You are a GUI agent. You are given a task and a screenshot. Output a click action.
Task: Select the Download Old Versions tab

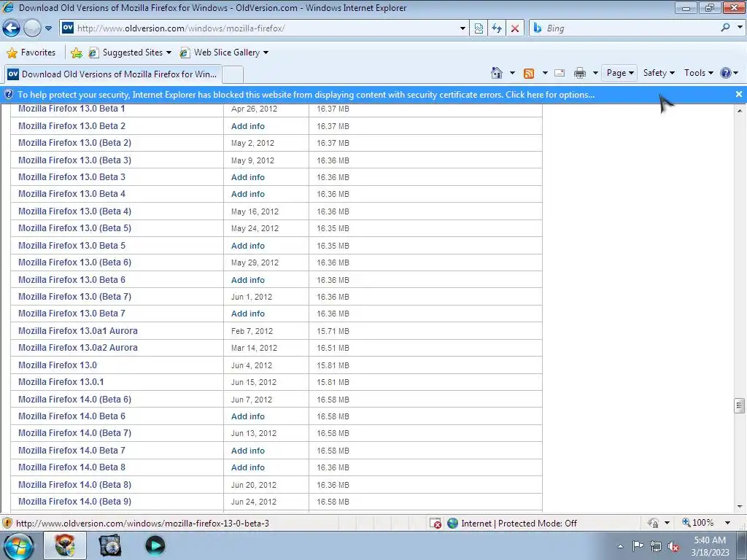pyautogui.click(x=113, y=74)
